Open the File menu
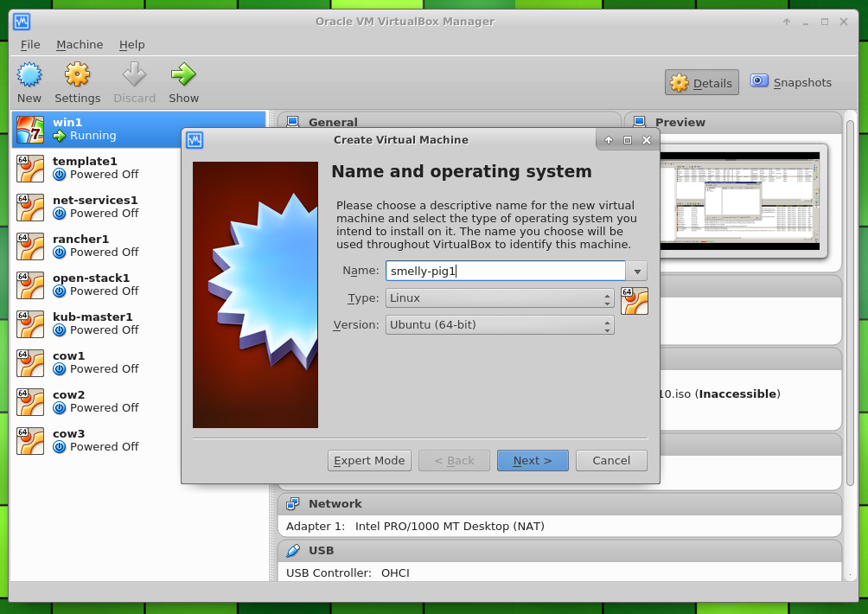868x614 pixels. pos(30,45)
